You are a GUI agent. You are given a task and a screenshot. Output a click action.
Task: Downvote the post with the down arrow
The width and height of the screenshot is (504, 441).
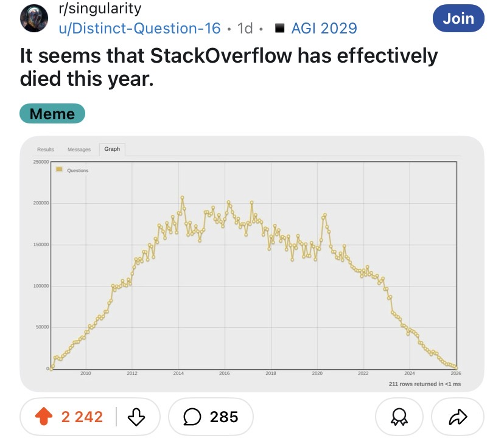click(x=136, y=417)
